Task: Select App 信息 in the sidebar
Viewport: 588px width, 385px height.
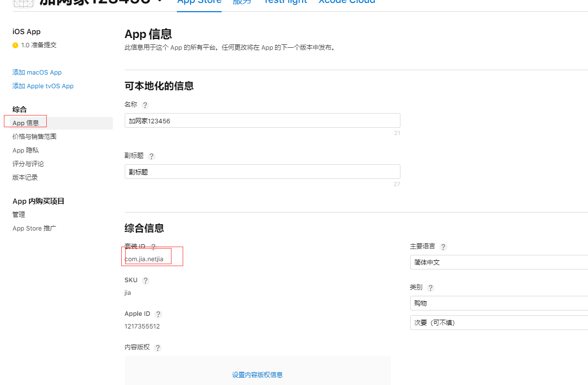Action: pyautogui.click(x=61, y=123)
